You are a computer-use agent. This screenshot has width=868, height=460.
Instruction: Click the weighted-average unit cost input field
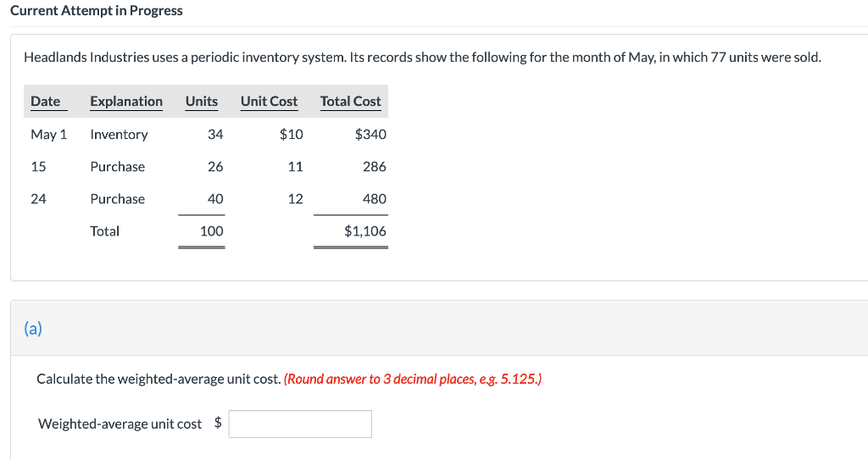(x=300, y=424)
